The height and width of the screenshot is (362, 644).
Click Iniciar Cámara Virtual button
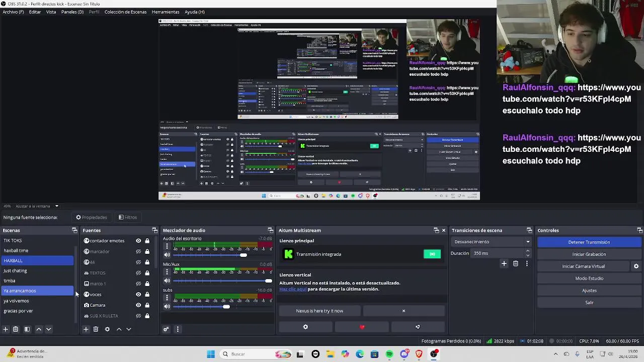[x=583, y=266]
